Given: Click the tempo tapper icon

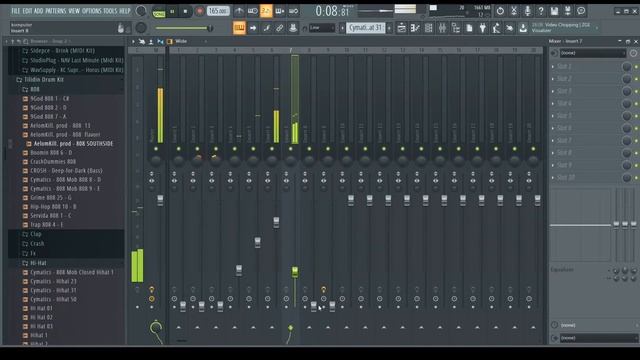Looking at the screenshot, I should (496, 28).
